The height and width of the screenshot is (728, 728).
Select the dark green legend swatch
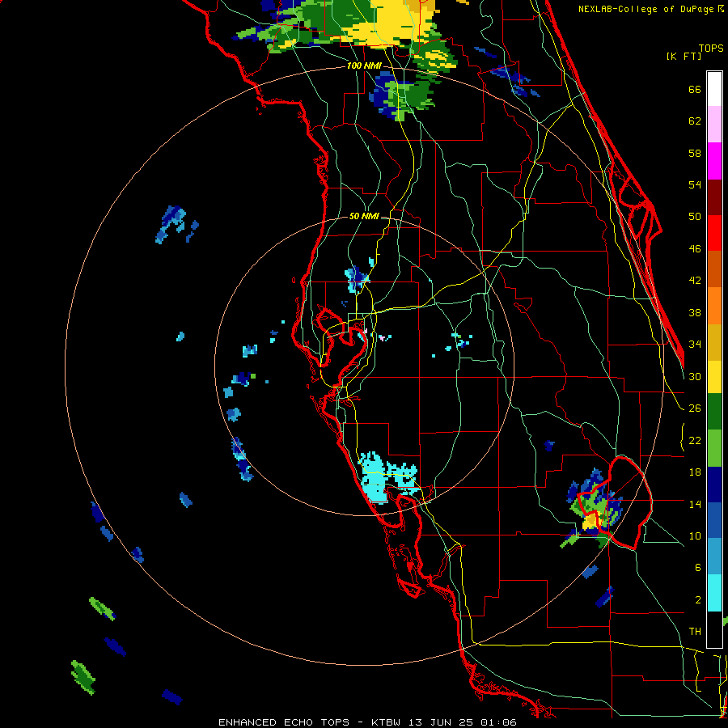[x=714, y=412]
